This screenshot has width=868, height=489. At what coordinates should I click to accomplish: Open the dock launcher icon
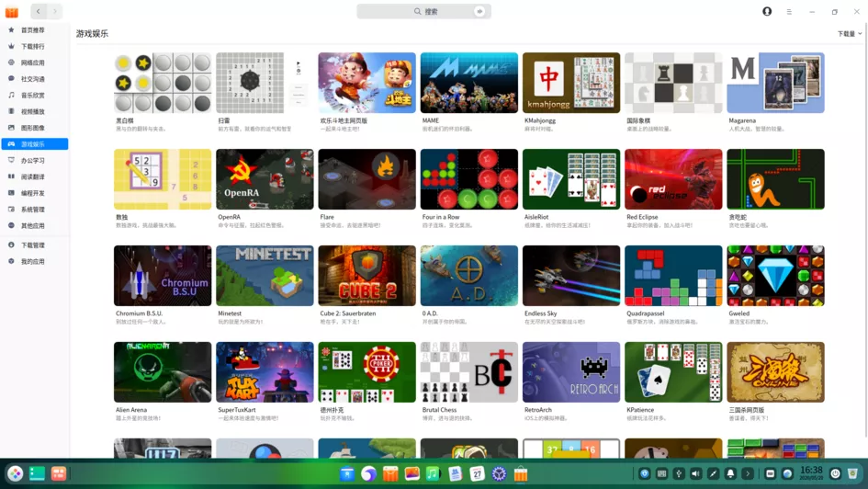[15, 473]
